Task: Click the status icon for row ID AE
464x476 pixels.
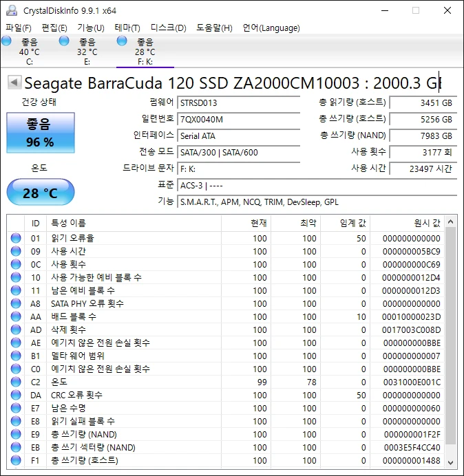Action: click(16, 343)
